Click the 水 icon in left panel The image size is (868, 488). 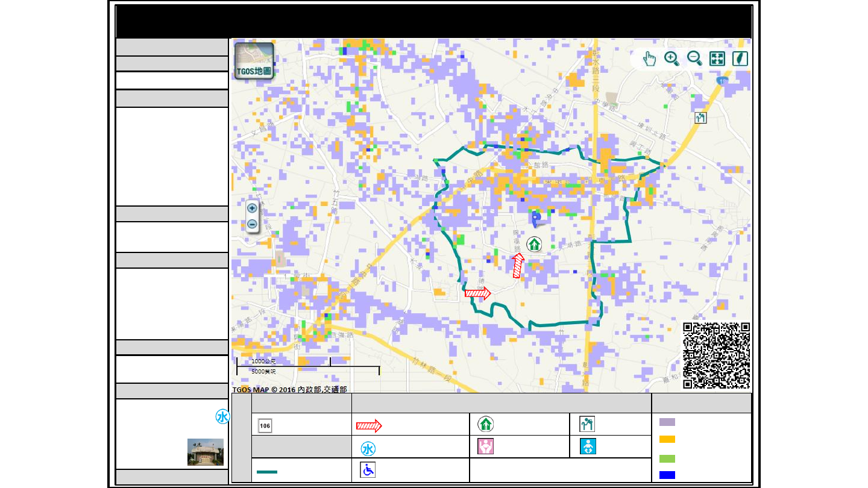click(x=222, y=417)
